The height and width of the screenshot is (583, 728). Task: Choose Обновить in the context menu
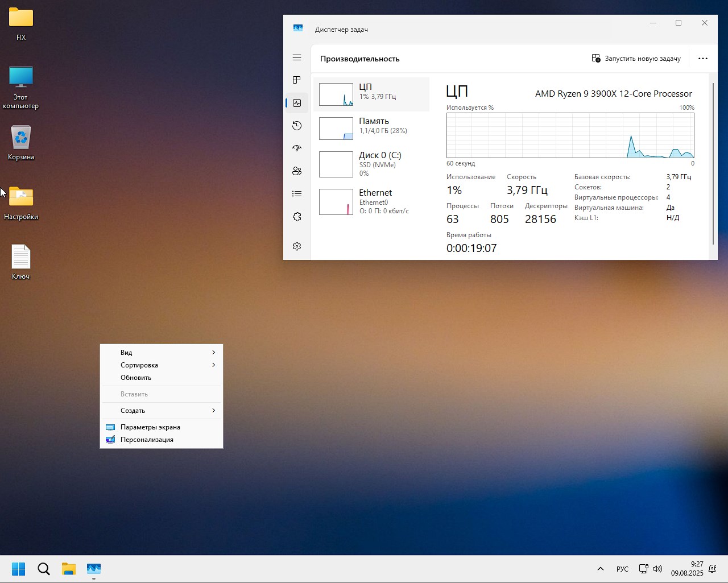162,378
